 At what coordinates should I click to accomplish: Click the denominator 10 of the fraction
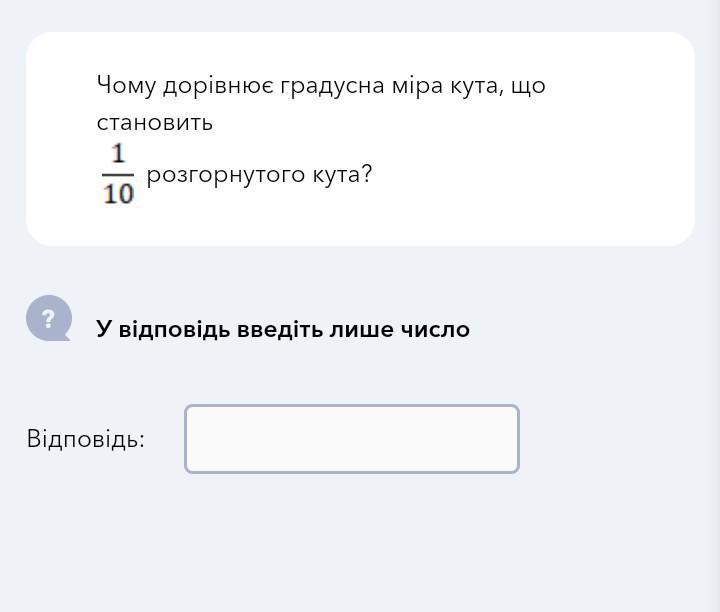coord(118,193)
